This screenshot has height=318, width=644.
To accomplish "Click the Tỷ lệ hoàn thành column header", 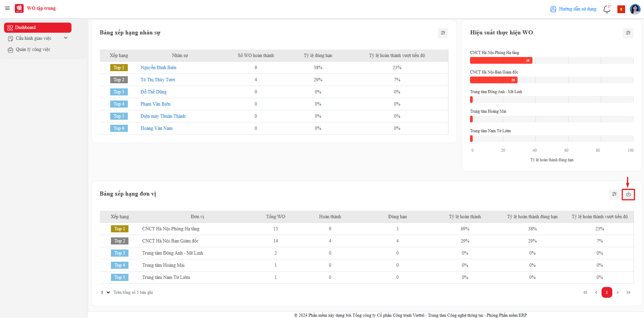I will click(465, 217).
